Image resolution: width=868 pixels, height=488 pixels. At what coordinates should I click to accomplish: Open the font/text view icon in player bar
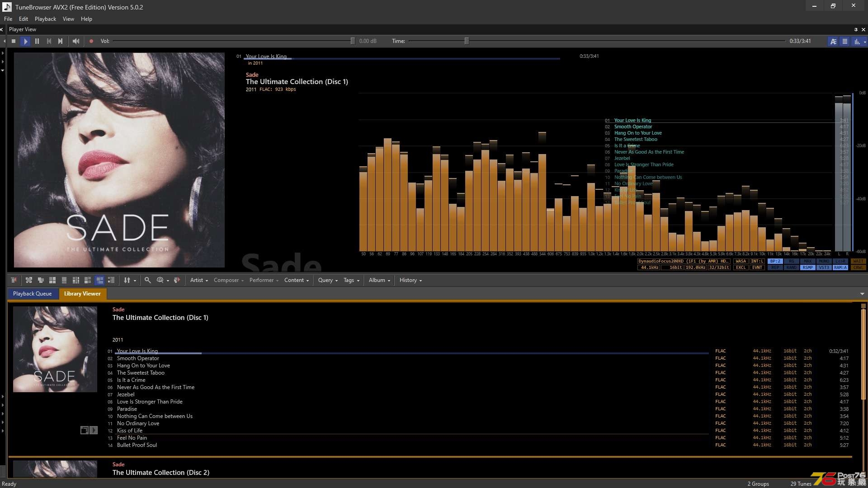pos(833,41)
